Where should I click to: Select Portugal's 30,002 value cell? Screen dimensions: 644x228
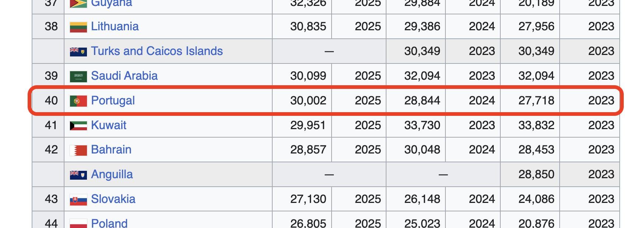302,100
